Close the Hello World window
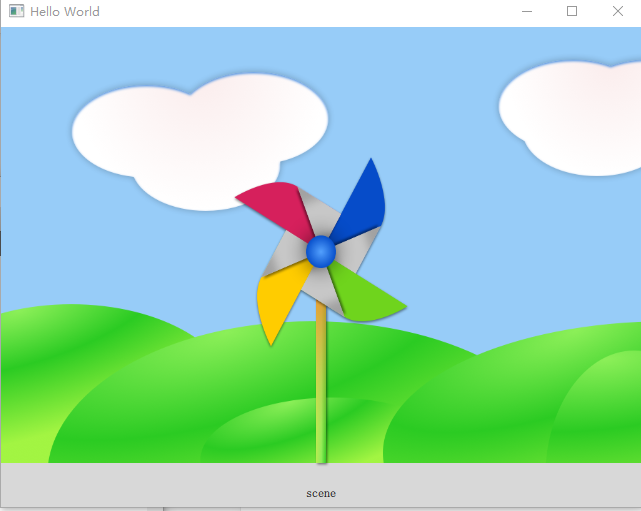The height and width of the screenshot is (511, 641). 618,11
